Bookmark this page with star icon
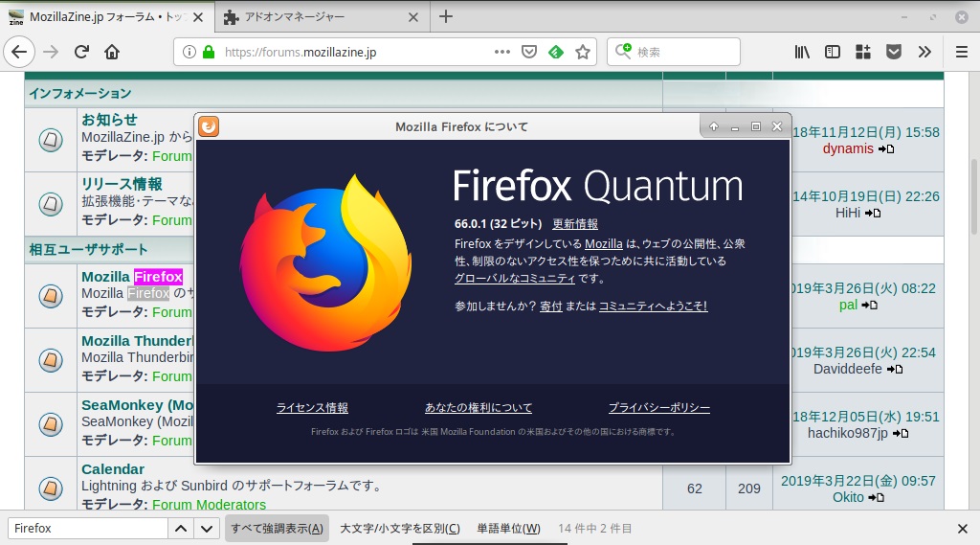The height and width of the screenshot is (545, 980). pyautogui.click(x=583, y=52)
